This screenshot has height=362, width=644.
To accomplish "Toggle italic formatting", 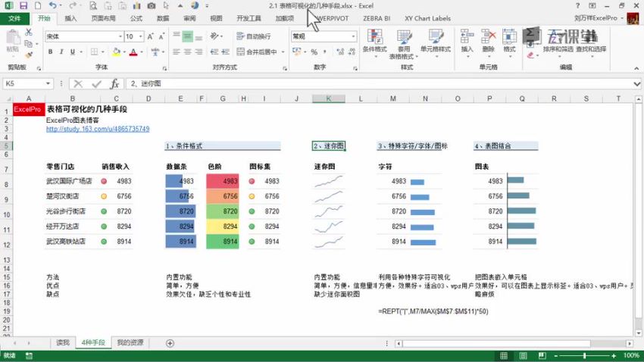I will click(61, 51).
